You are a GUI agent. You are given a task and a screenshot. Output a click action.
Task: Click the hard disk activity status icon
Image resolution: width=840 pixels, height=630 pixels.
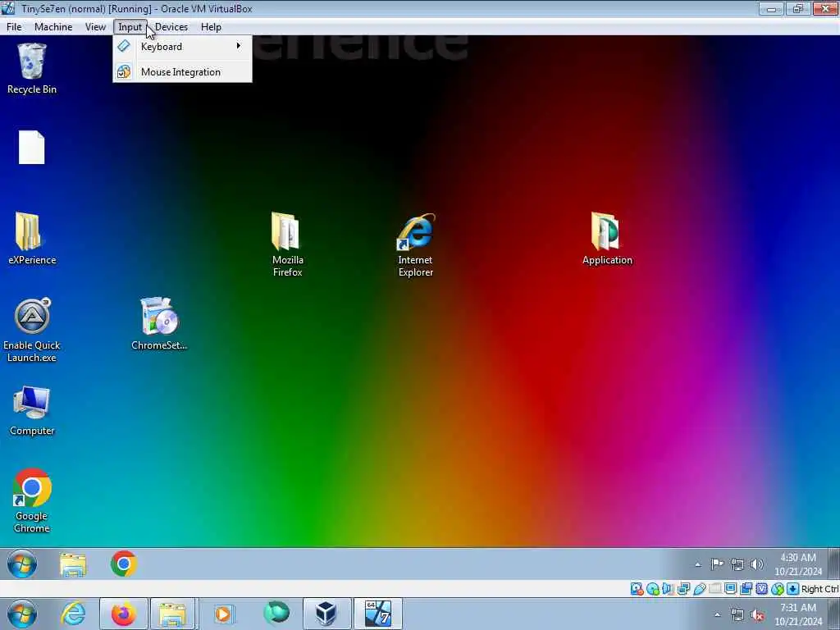point(637,589)
